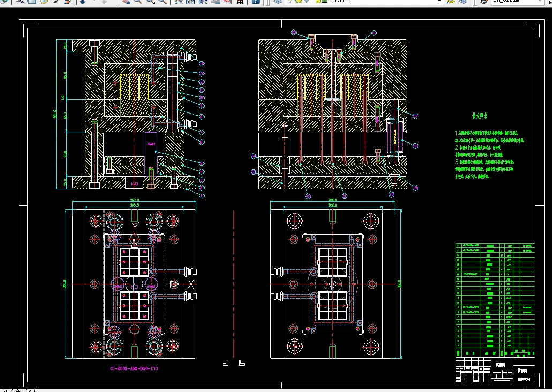Click the Help question mark icon
Viewport: 552px width, 392px height.
(256, 2)
